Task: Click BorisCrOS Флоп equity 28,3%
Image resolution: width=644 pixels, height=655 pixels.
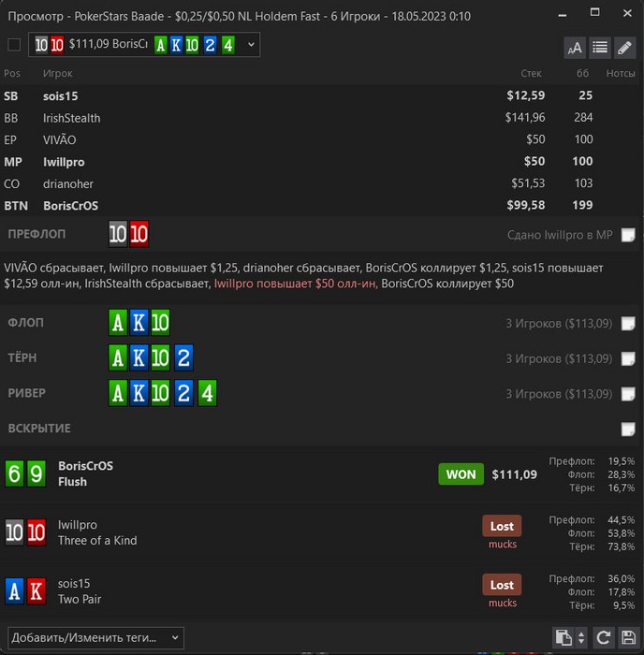Action: [622, 474]
